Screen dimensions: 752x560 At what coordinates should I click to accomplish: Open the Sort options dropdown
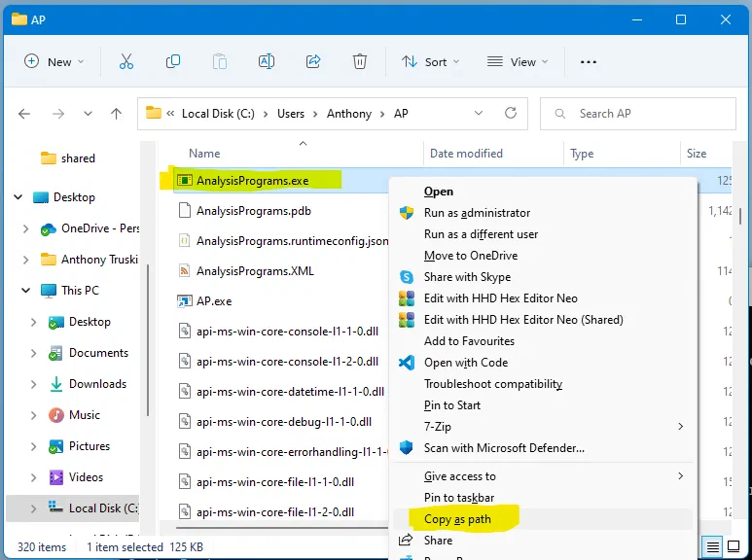430,62
